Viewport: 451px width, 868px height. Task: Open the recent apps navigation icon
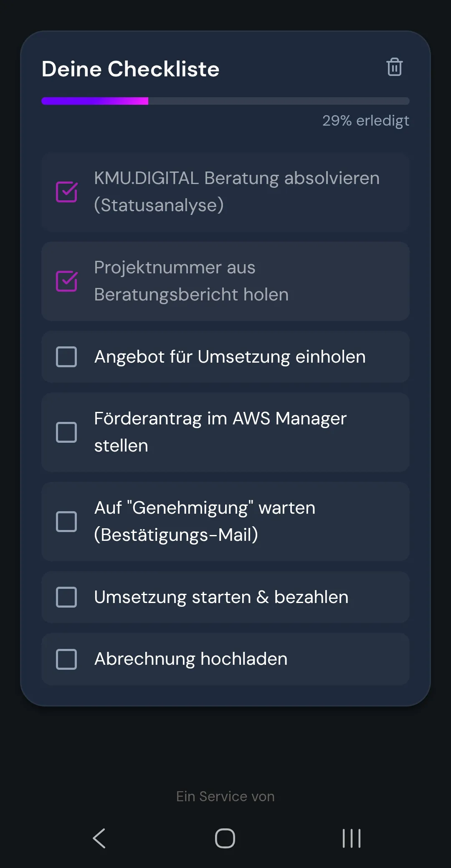(x=351, y=838)
